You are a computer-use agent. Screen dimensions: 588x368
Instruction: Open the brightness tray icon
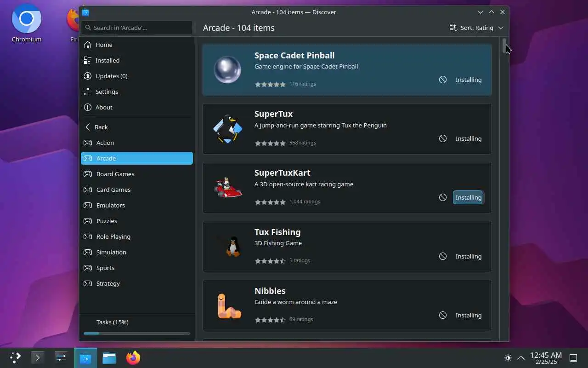pyautogui.click(x=508, y=358)
